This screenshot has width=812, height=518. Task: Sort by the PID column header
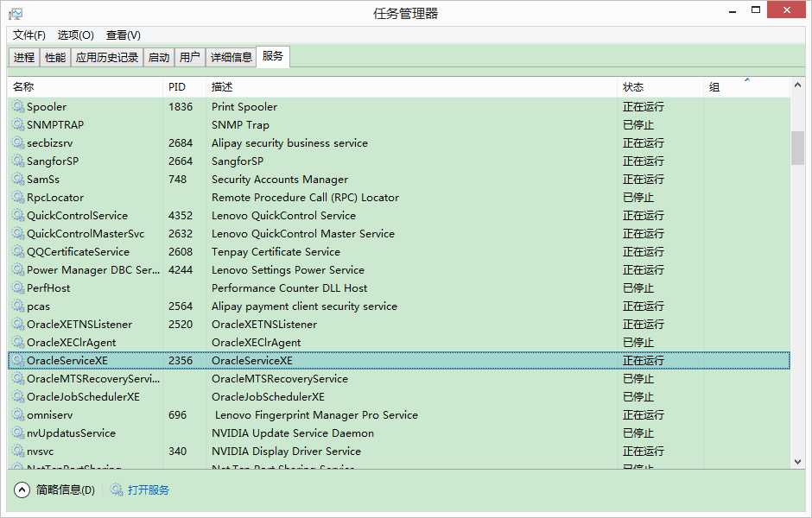coord(184,87)
